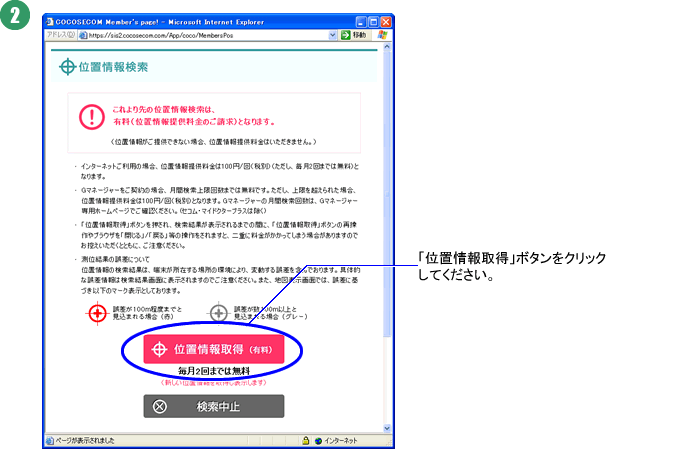The image size is (679, 449).
Task: Click the globe インターネット zone icon
Action: 319,441
